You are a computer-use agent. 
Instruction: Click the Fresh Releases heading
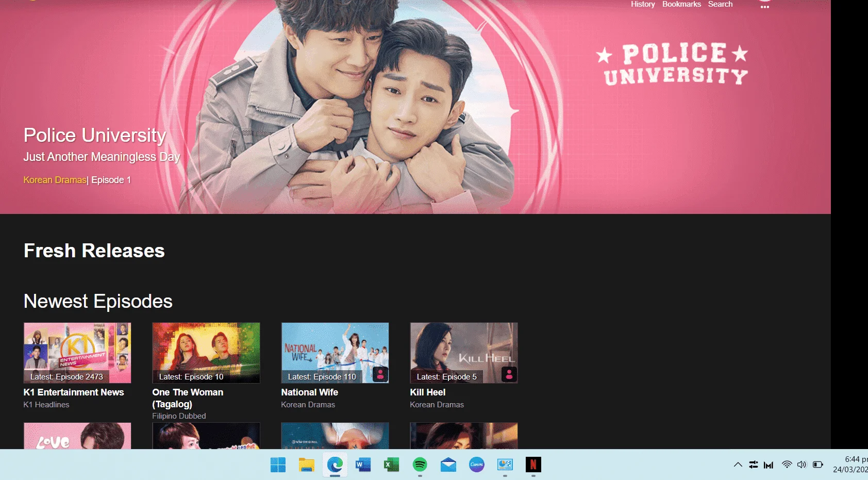pyautogui.click(x=94, y=251)
